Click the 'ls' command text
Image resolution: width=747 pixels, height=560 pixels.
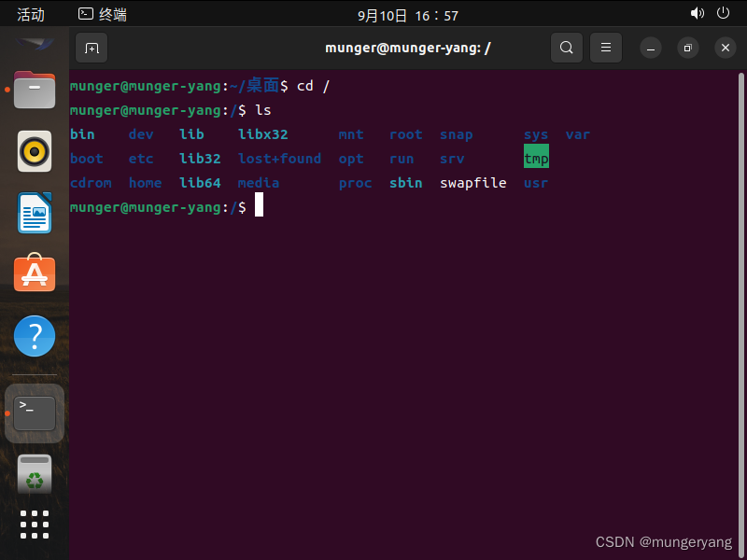(x=263, y=110)
